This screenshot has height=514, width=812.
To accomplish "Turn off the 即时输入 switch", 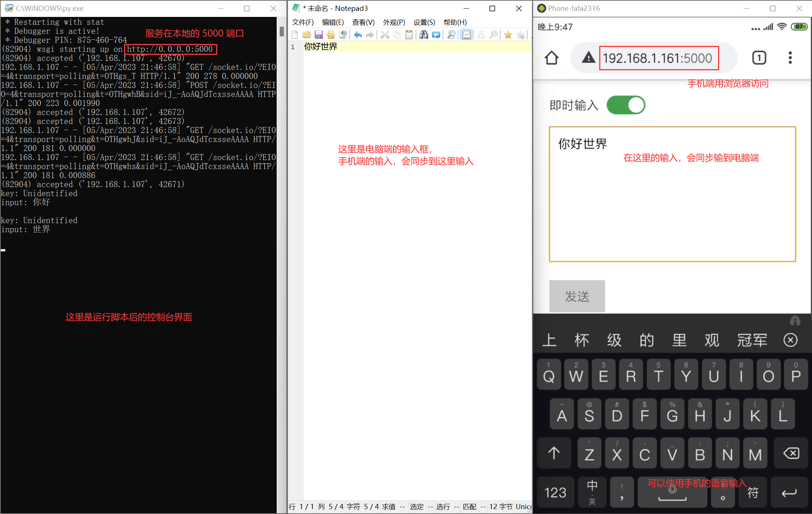I will [626, 105].
